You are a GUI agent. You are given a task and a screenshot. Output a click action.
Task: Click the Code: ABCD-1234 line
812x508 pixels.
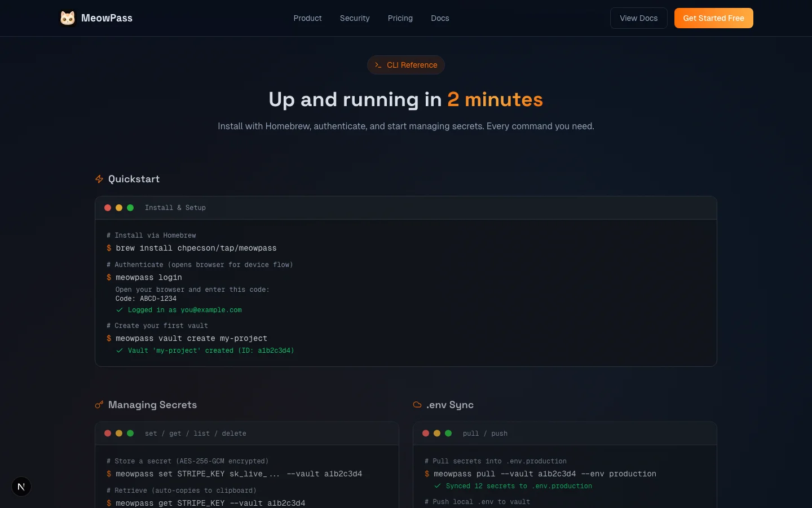[x=146, y=299]
